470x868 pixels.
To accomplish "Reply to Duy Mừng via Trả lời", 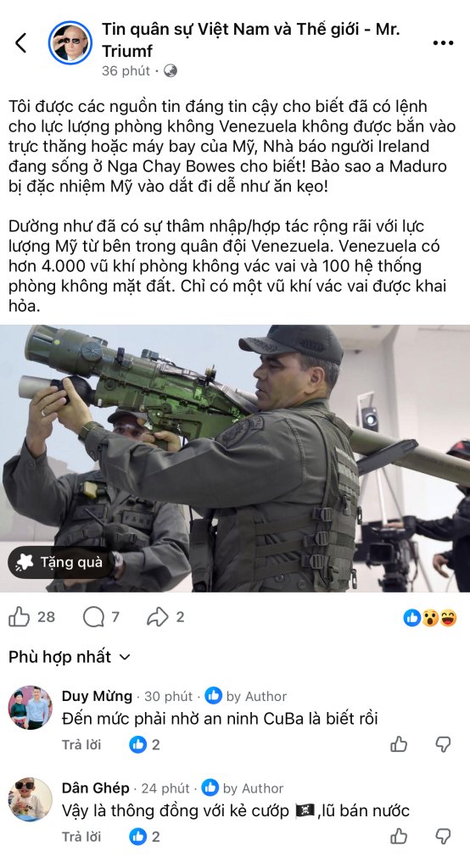I will pos(81,744).
